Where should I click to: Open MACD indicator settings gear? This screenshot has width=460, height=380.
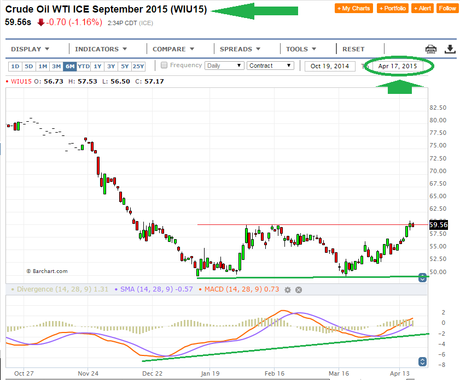pyautogui.click(x=288, y=290)
